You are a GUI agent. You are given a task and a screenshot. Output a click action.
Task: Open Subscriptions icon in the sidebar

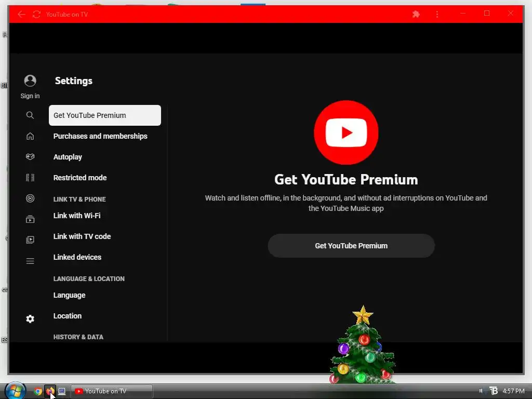pos(30,219)
